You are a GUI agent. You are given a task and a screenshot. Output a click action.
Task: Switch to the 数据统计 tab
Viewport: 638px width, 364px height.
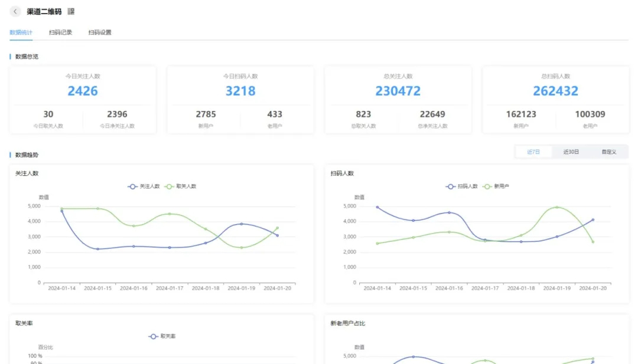pos(21,32)
